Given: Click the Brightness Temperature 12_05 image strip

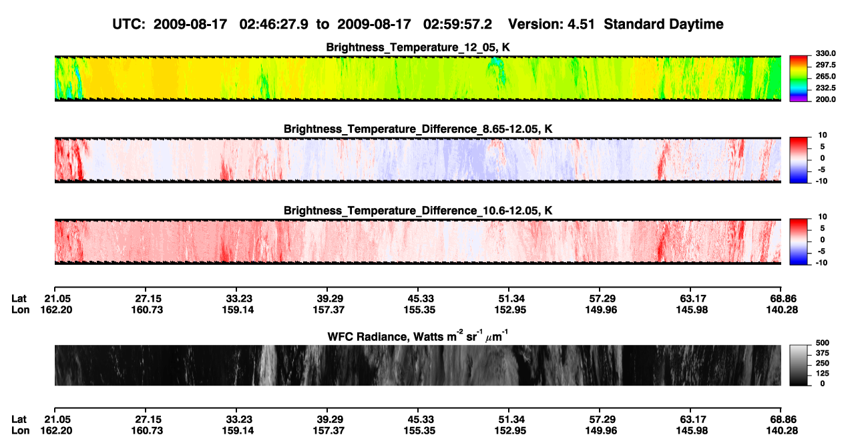Looking at the screenshot, I should pyautogui.click(x=418, y=78).
